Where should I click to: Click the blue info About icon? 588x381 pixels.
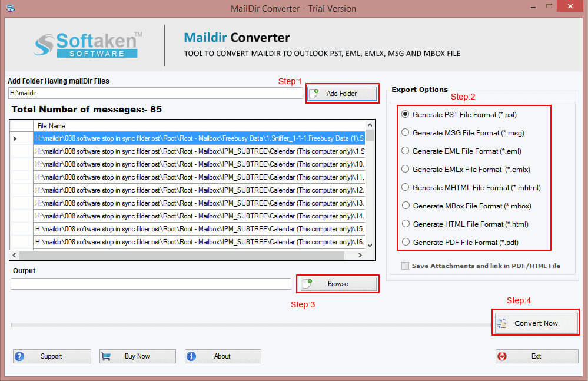pos(191,356)
